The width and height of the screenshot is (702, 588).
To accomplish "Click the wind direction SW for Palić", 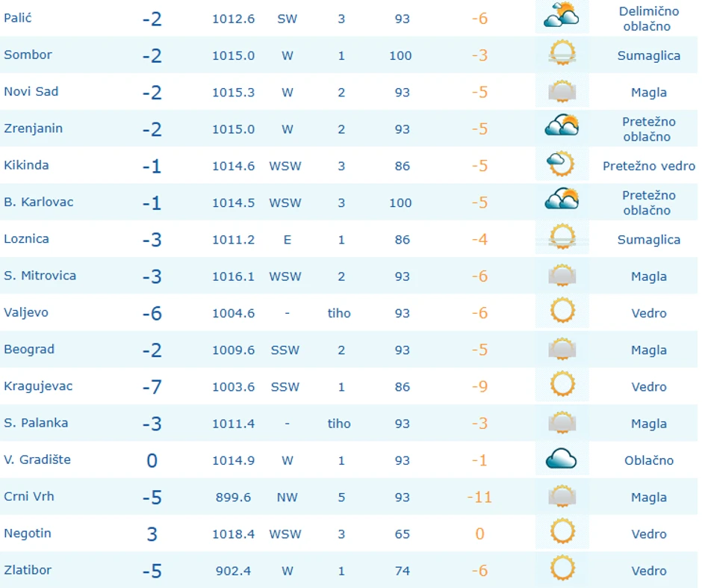I will 287,19.
